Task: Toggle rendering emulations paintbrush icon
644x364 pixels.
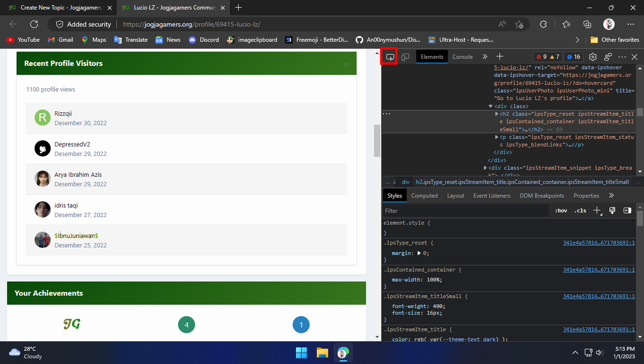Action: pos(612,210)
